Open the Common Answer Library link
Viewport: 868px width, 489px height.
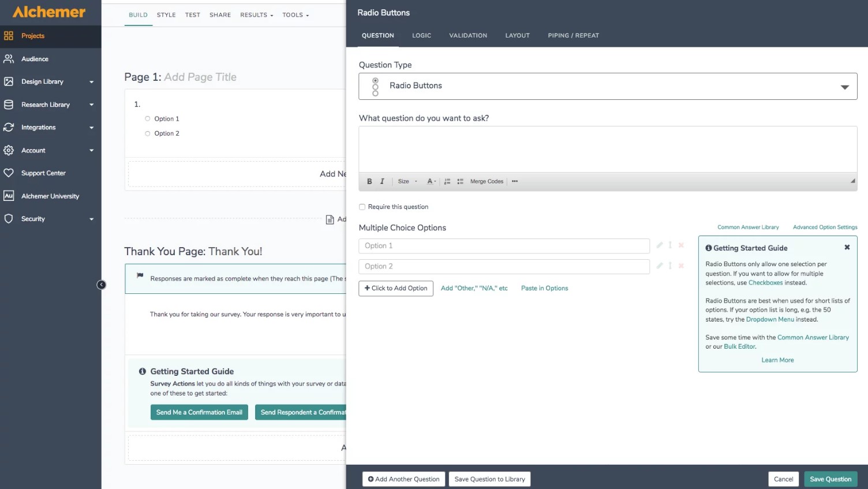(748, 227)
